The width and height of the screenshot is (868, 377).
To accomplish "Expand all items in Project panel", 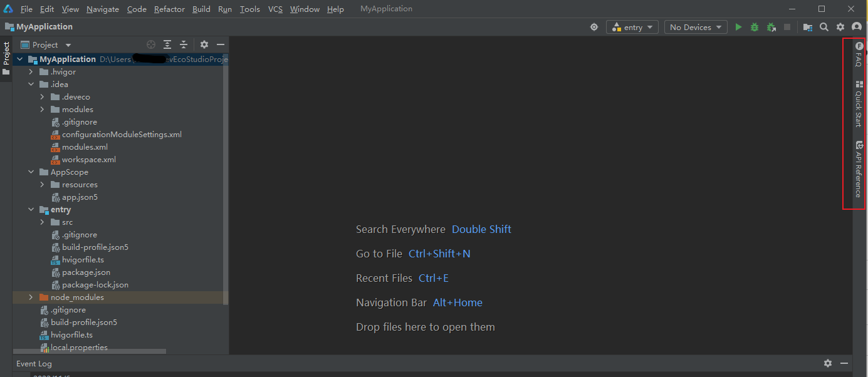I will point(167,44).
